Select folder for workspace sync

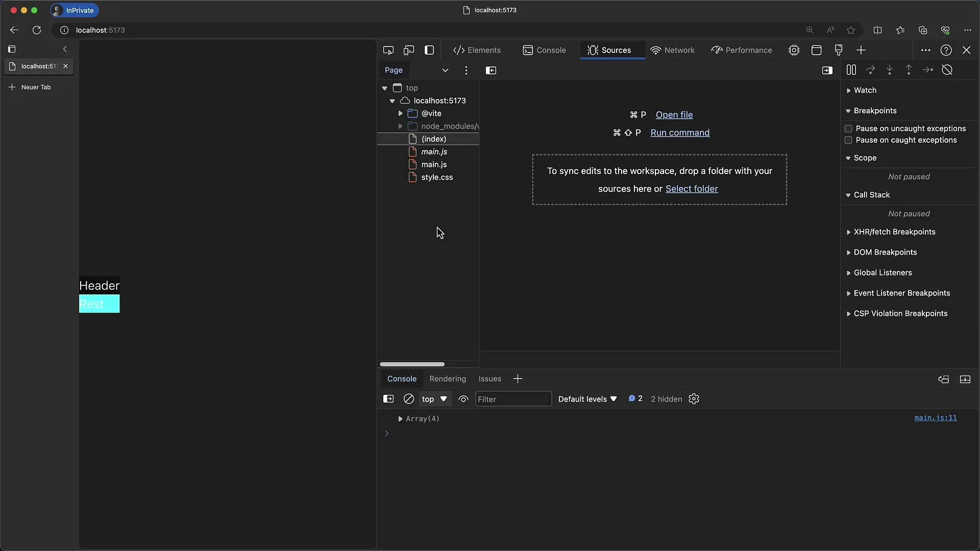[x=691, y=188]
